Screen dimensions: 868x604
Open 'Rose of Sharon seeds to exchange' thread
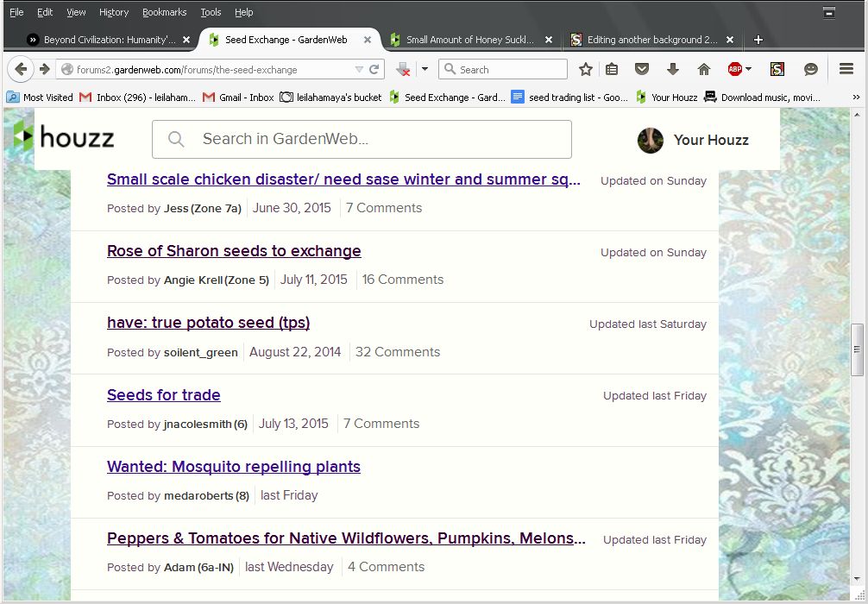click(x=234, y=251)
